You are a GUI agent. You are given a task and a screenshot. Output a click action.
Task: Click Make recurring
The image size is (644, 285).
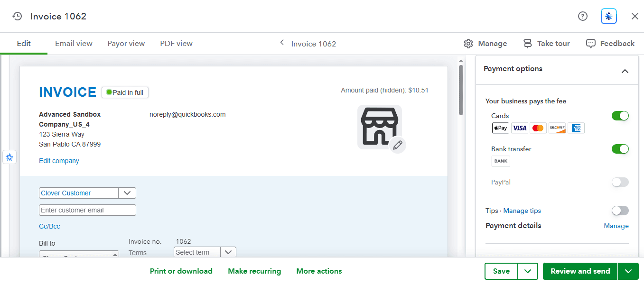pos(254,271)
